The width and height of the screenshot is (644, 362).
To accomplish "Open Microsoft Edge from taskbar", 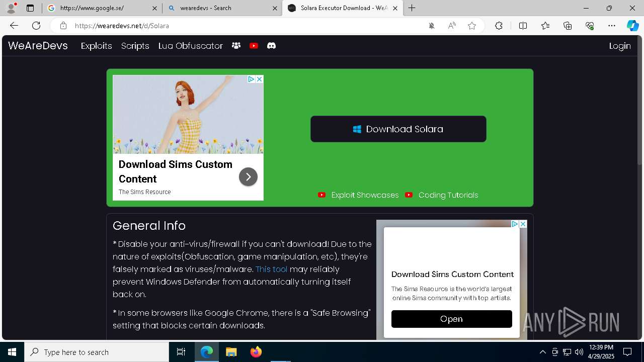I will (x=207, y=352).
